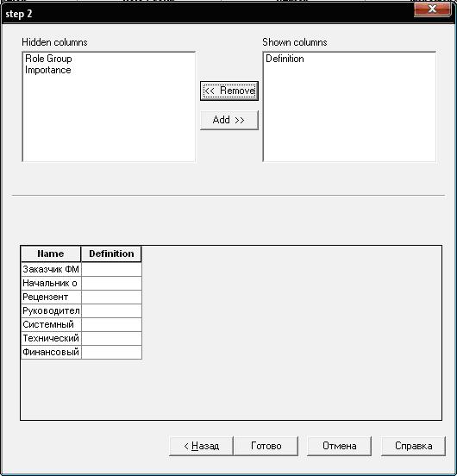Click the Definition column header in preview
457x476 pixels.
click(111, 254)
